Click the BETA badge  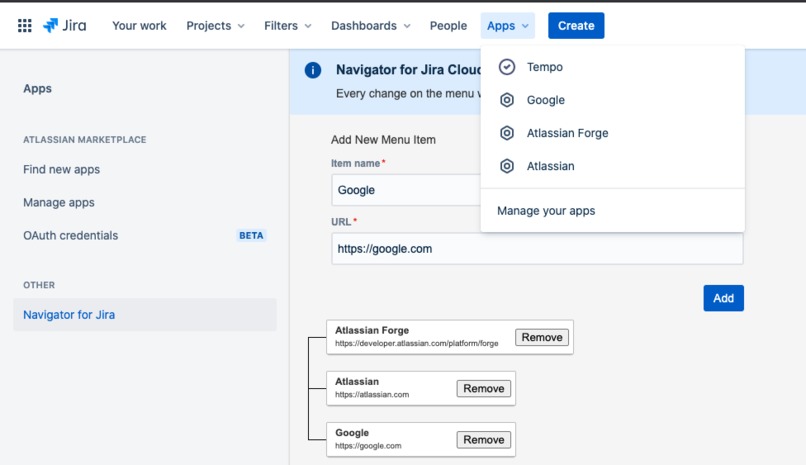(x=251, y=235)
